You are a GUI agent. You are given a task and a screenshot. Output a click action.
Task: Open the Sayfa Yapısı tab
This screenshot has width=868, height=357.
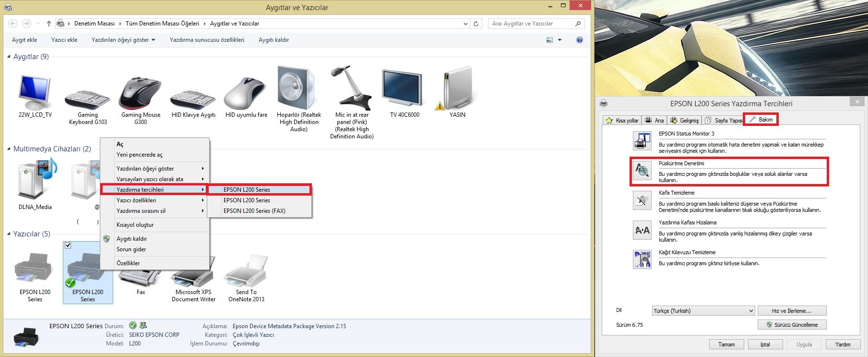pyautogui.click(x=723, y=120)
